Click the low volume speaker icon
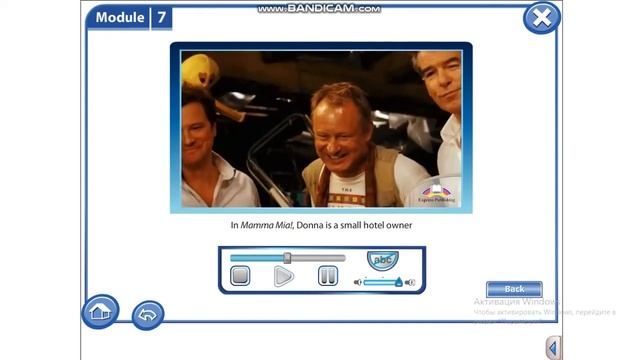The image size is (640, 360). click(x=358, y=282)
